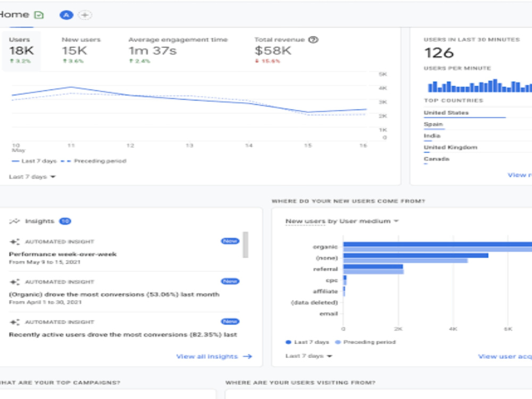Click the dark blue organic bar

(x=438, y=244)
